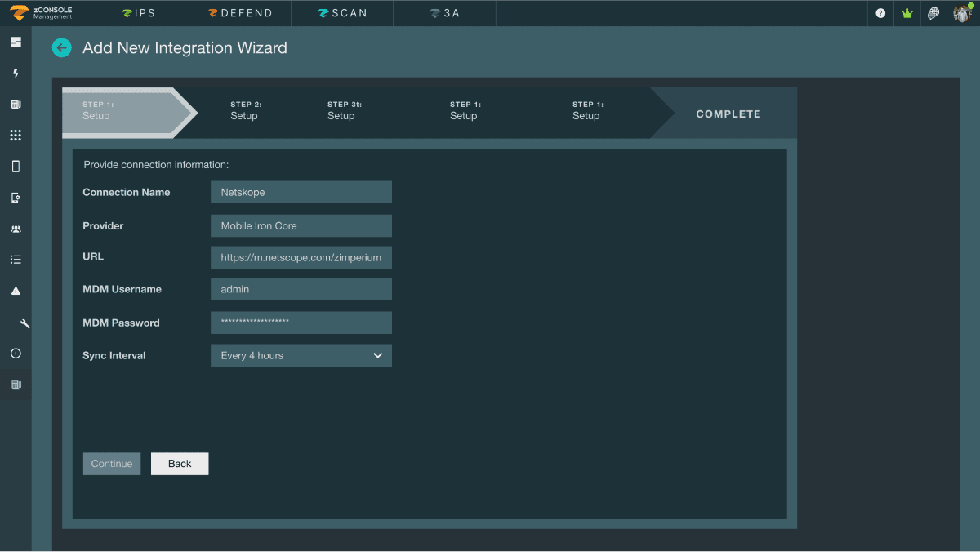Click the Continue button
The image size is (980, 552).
[111, 463]
